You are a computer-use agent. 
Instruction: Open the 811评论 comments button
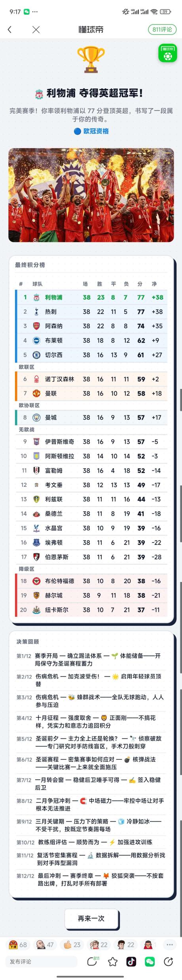[x=162, y=30]
